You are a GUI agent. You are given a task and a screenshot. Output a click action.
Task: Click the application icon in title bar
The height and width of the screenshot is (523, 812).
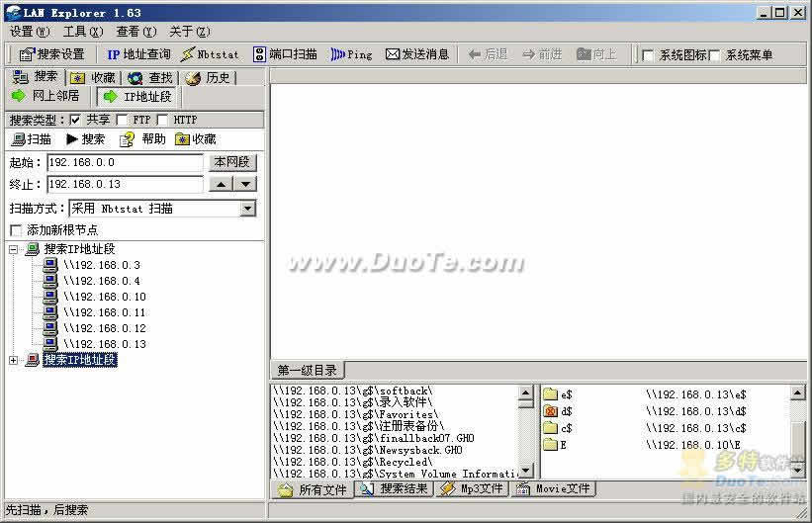point(13,13)
